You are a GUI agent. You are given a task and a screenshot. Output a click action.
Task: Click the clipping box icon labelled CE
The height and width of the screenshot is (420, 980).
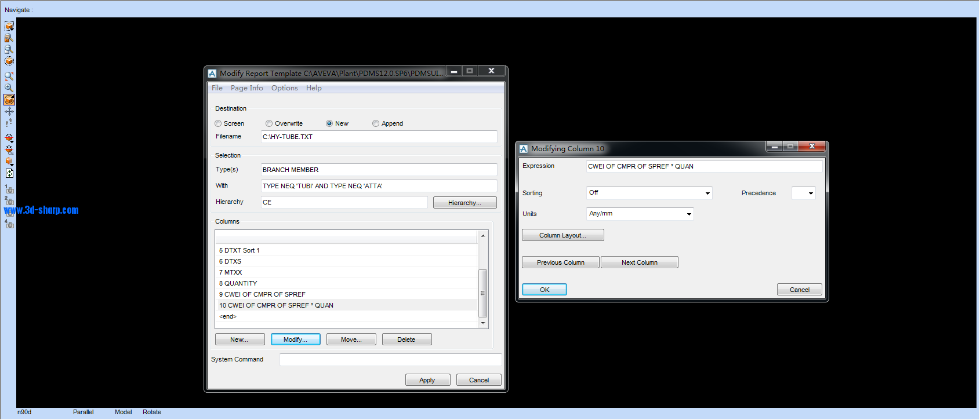tap(9, 149)
